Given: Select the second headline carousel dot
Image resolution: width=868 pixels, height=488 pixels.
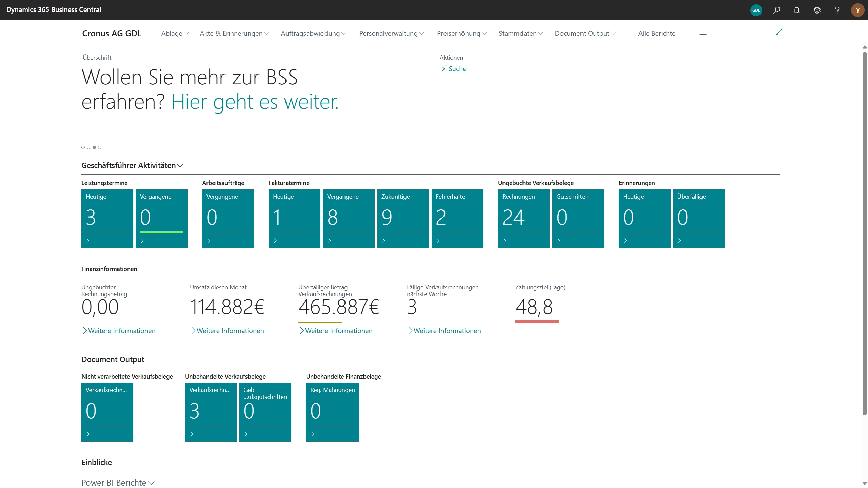Looking at the screenshot, I should (x=88, y=147).
